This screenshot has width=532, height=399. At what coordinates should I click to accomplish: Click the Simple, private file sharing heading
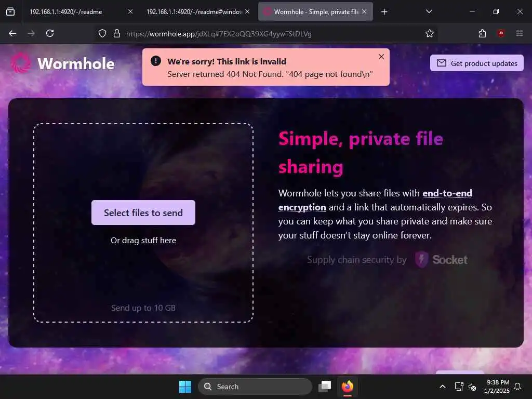[361, 153]
